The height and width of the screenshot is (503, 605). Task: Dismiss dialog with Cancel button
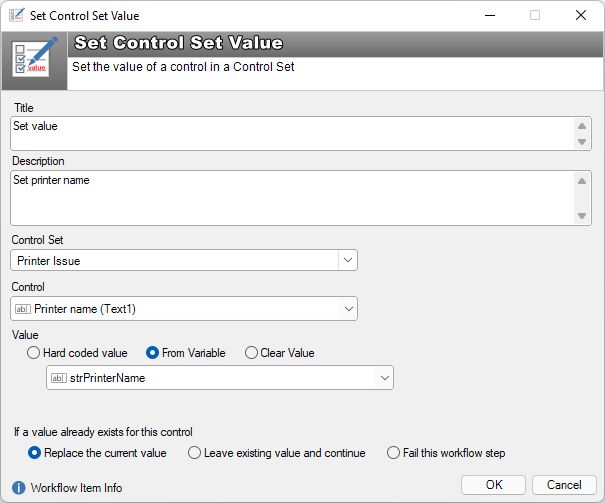(x=564, y=484)
